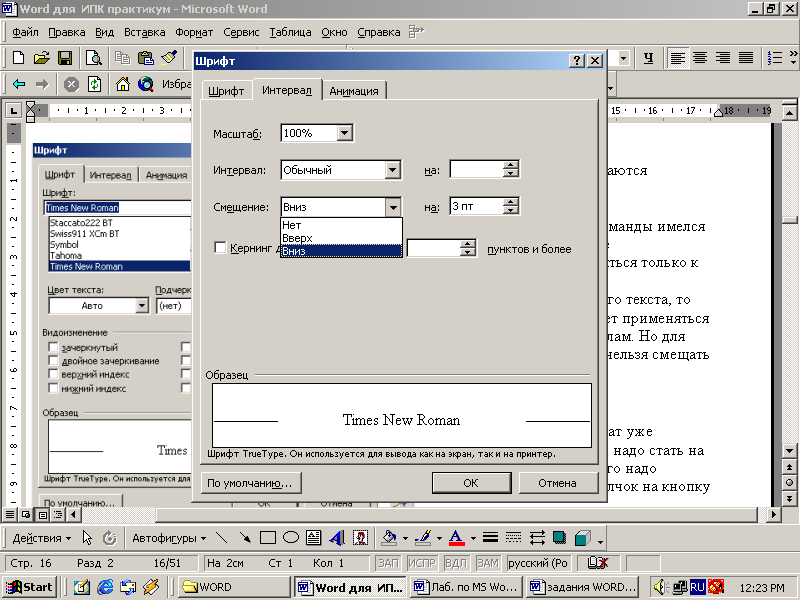The height and width of the screenshot is (600, 800).
Task: Open the Таблица menu
Action: click(290, 32)
